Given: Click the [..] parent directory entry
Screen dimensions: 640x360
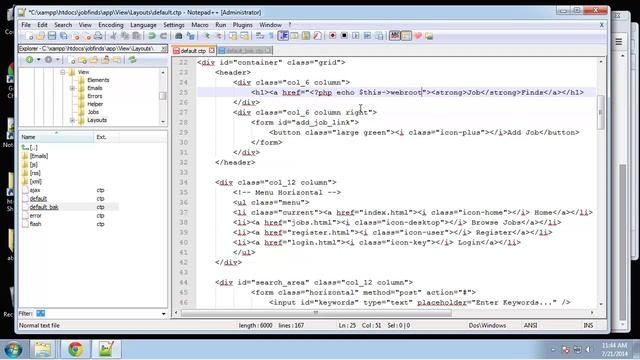Looking at the screenshot, I should pyautogui.click(x=33, y=147).
